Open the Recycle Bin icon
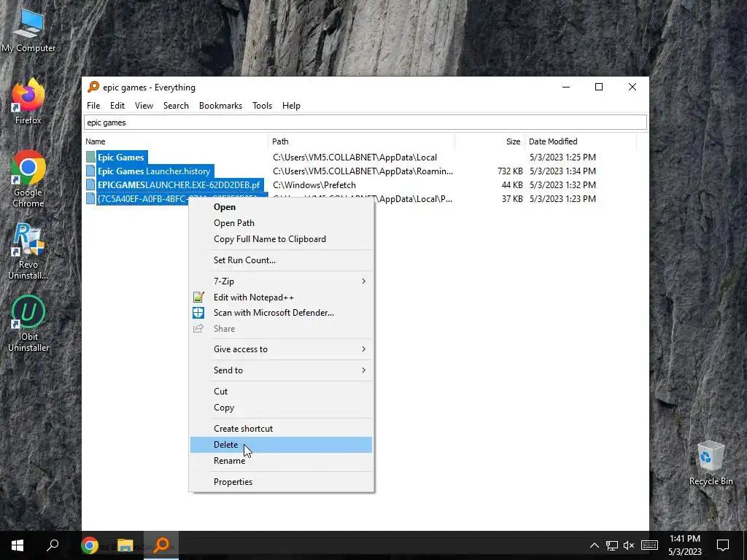This screenshot has width=747, height=560. [711, 463]
